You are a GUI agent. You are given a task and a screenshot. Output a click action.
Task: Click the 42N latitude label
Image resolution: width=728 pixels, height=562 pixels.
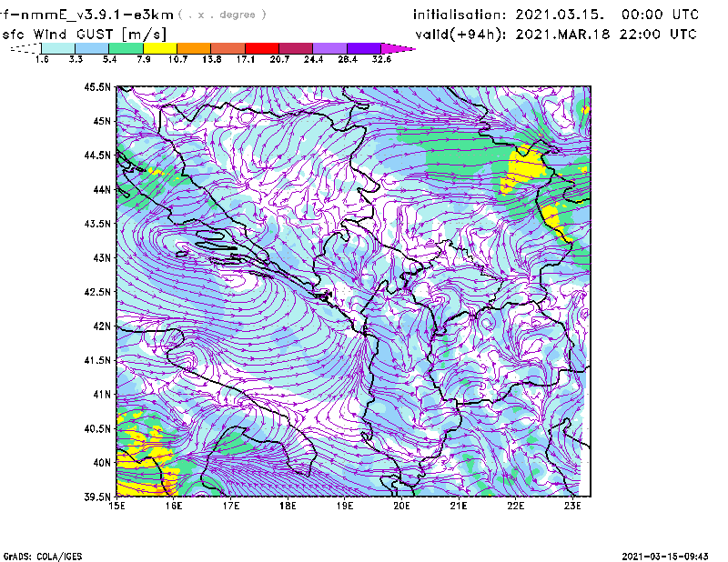tap(102, 326)
